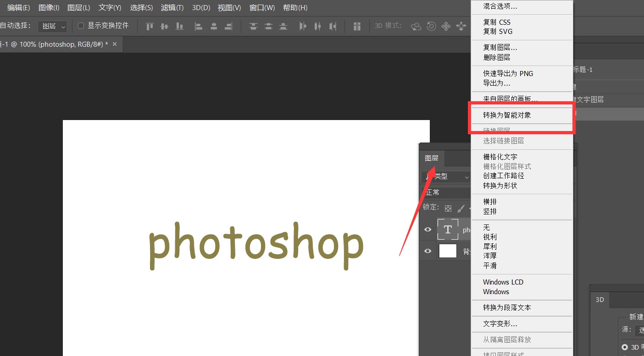Select the 3D orbit rotate mode icon

click(416, 27)
